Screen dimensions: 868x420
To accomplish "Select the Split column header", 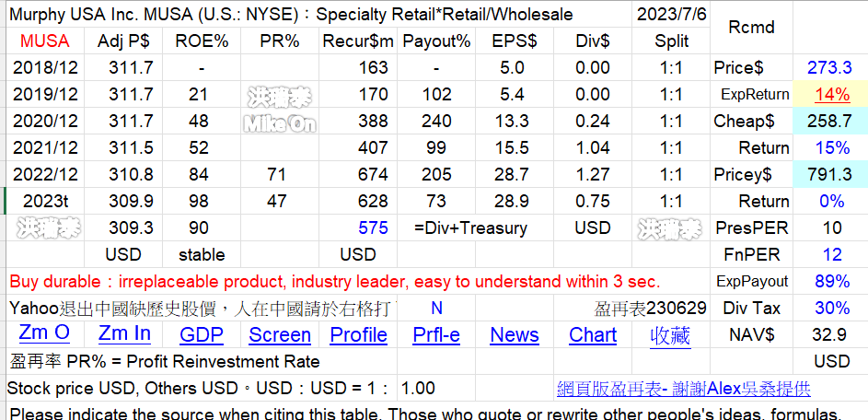I will coord(671,41).
